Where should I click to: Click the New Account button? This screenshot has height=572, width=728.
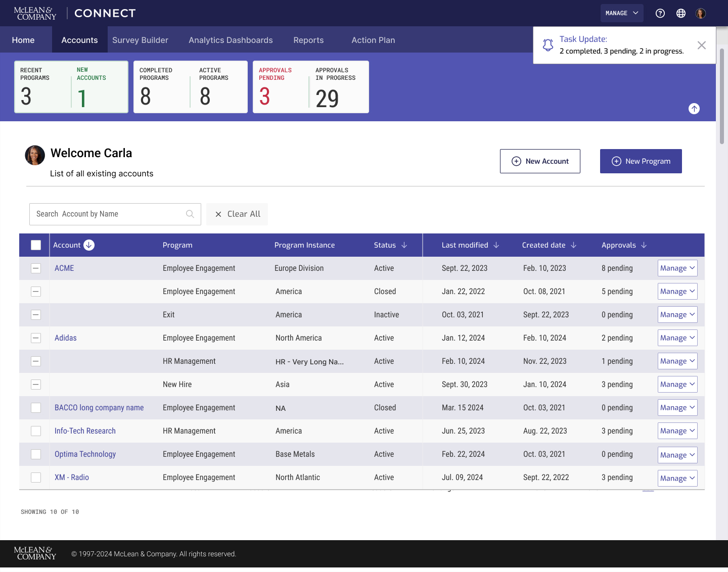(540, 161)
